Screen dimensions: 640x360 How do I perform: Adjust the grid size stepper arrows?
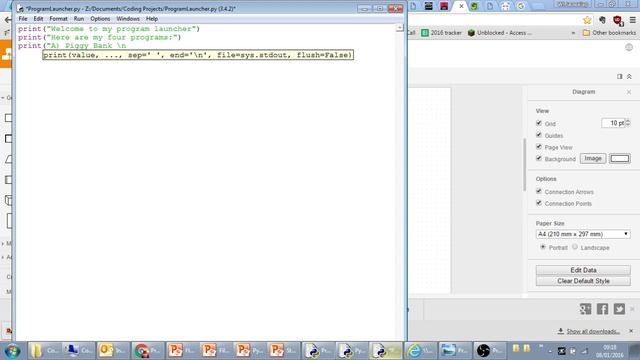click(x=628, y=123)
